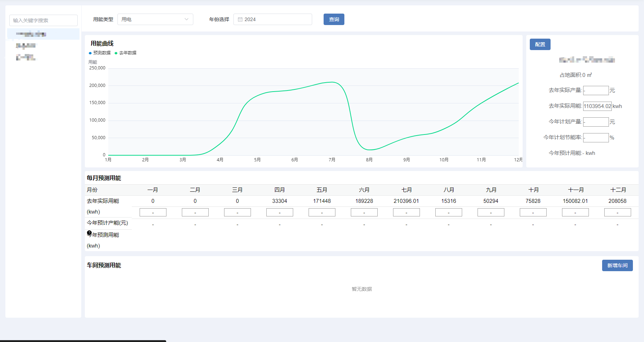Click the 7月 label on chart axis
The width and height of the screenshot is (644, 342).
pyautogui.click(x=332, y=160)
